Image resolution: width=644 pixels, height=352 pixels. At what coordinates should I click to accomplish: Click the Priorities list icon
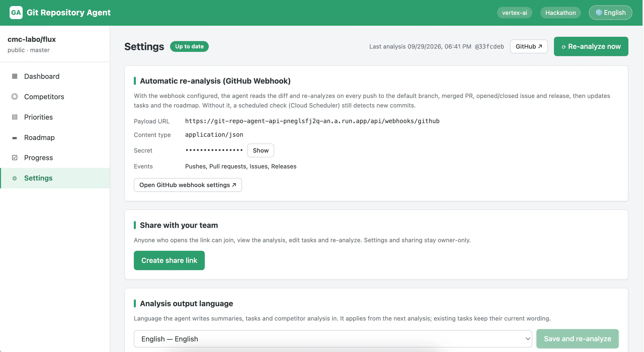point(15,117)
